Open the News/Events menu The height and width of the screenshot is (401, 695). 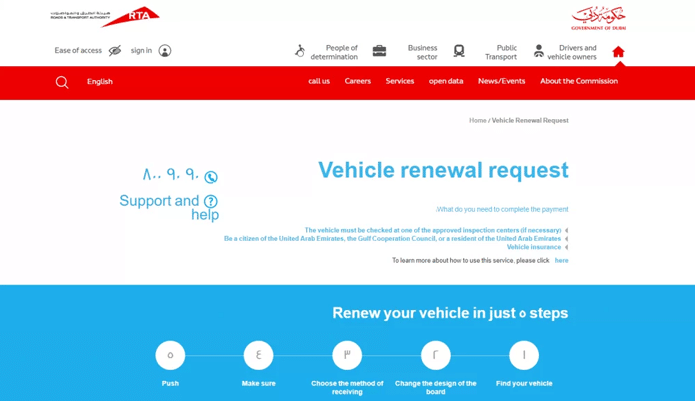[501, 82]
